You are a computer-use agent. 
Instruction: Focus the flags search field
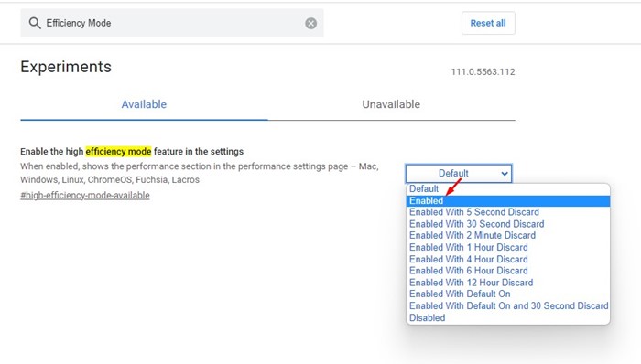point(172,23)
